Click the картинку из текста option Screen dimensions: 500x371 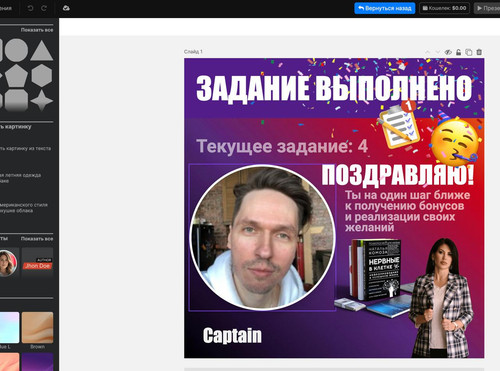[x=26, y=148]
